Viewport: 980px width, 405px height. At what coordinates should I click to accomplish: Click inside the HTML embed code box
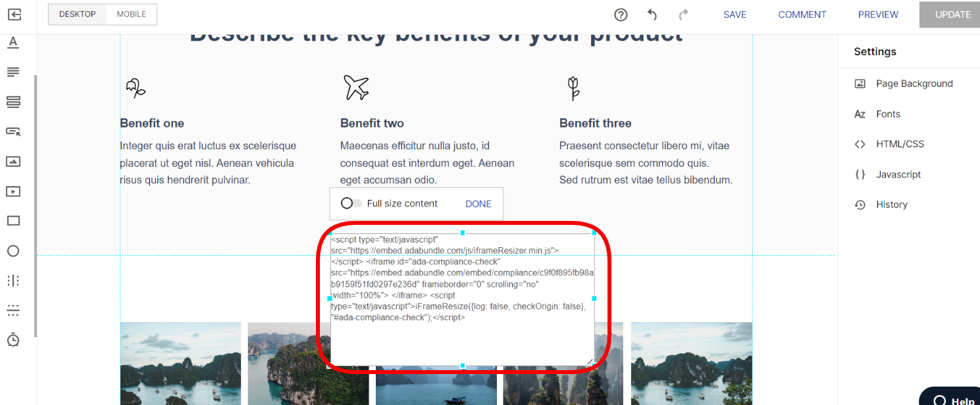tap(462, 299)
